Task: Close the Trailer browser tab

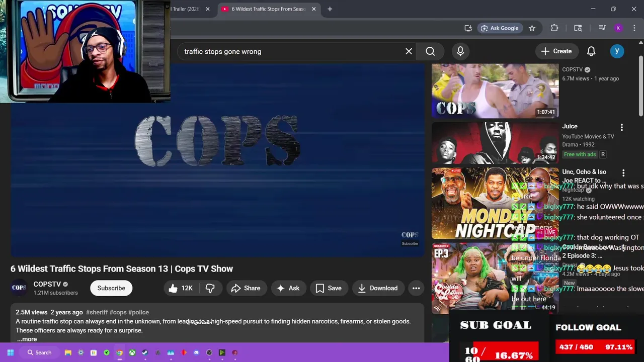Action: tap(207, 9)
